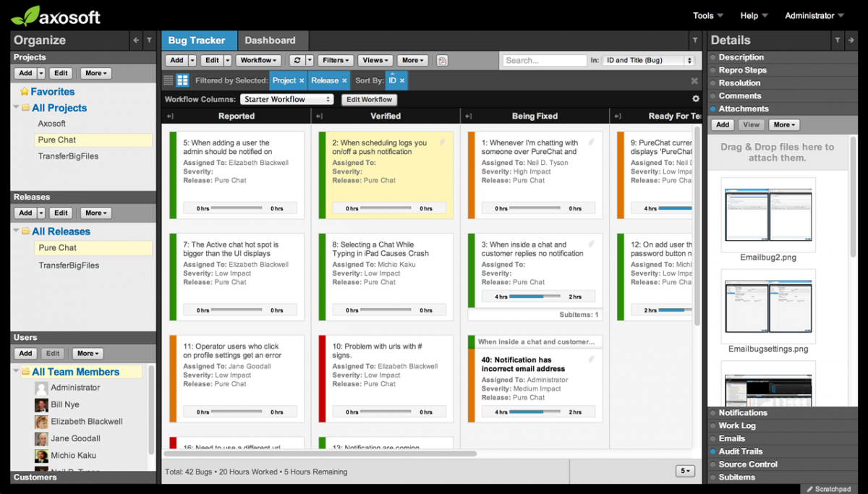The height and width of the screenshot is (494, 868).
Task: Refresh the Bug Tracker list
Action: pos(299,60)
